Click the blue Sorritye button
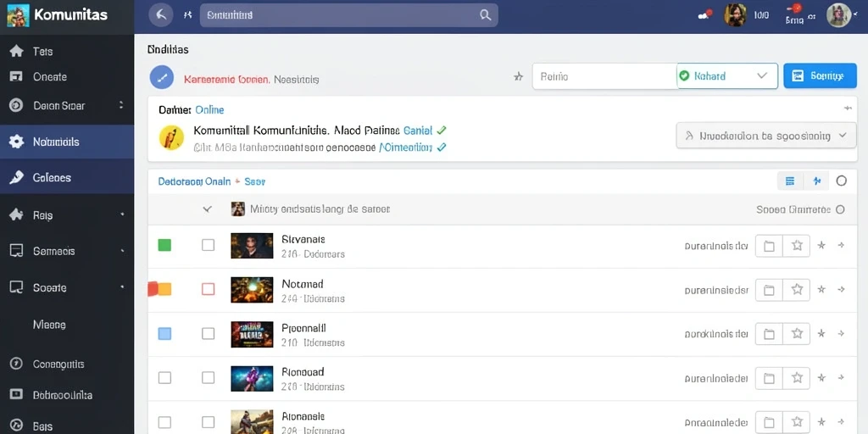868x434 pixels. click(820, 75)
